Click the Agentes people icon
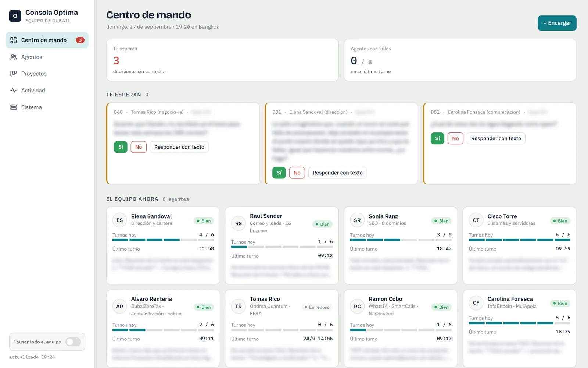588x368 pixels. click(14, 57)
